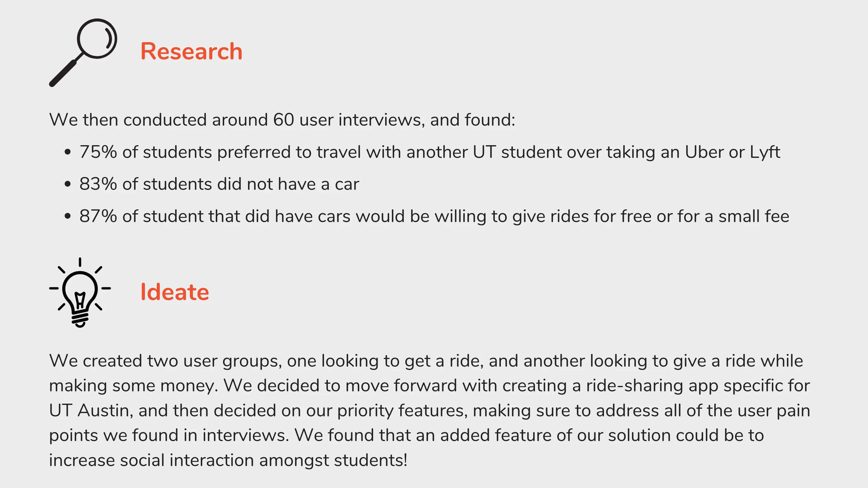This screenshot has width=868, height=488.
Task: Click the line "increase social interaction amongst students!"
Action: tap(228, 460)
